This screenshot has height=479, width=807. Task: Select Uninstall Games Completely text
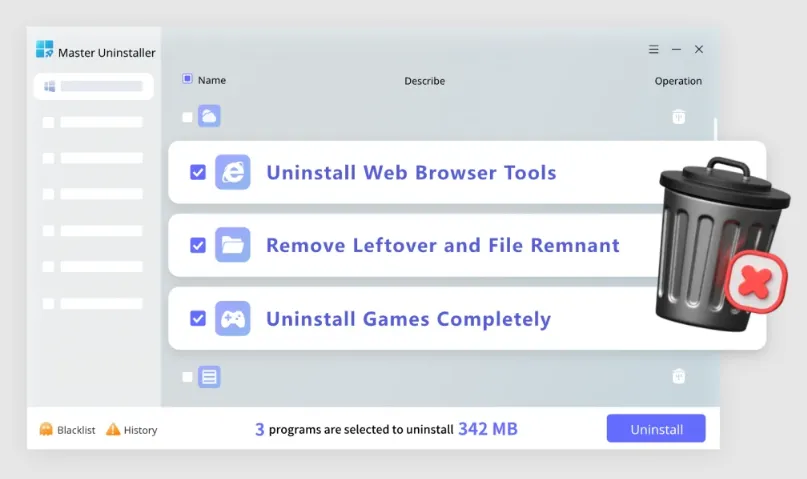pyautogui.click(x=409, y=319)
